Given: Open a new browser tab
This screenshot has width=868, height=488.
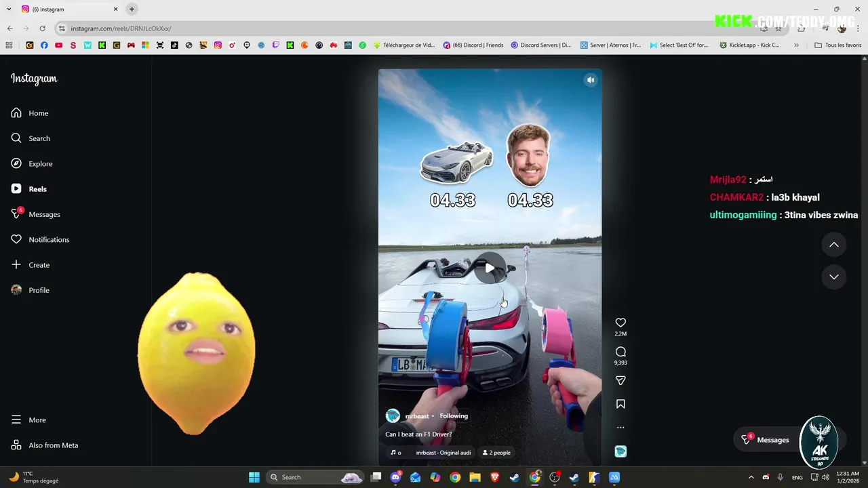Looking at the screenshot, I should click(x=132, y=9).
